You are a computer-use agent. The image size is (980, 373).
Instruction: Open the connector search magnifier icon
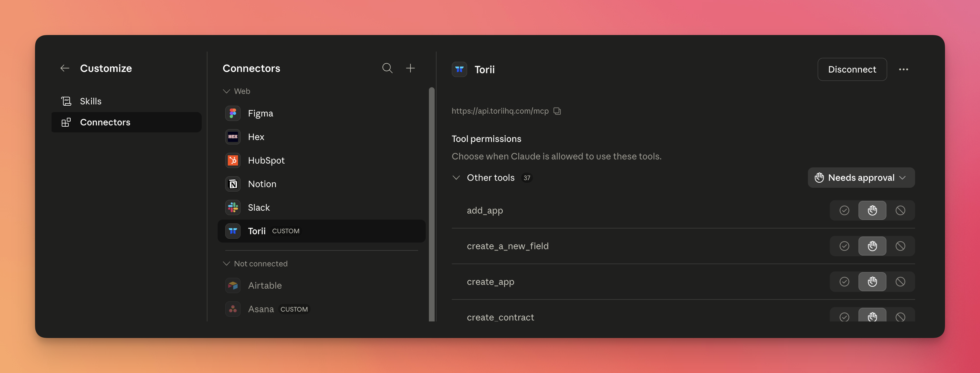click(x=387, y=68)
